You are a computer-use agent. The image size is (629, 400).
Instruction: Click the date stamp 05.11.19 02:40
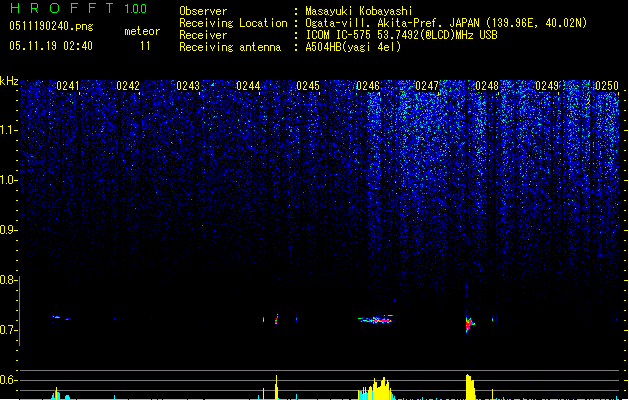(51, 46)
